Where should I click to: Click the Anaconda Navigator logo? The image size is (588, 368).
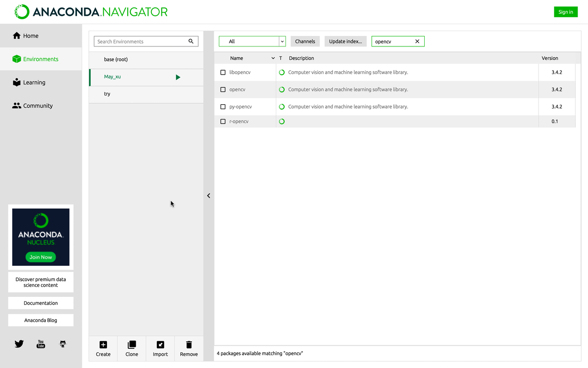click(x=91, y=12)
